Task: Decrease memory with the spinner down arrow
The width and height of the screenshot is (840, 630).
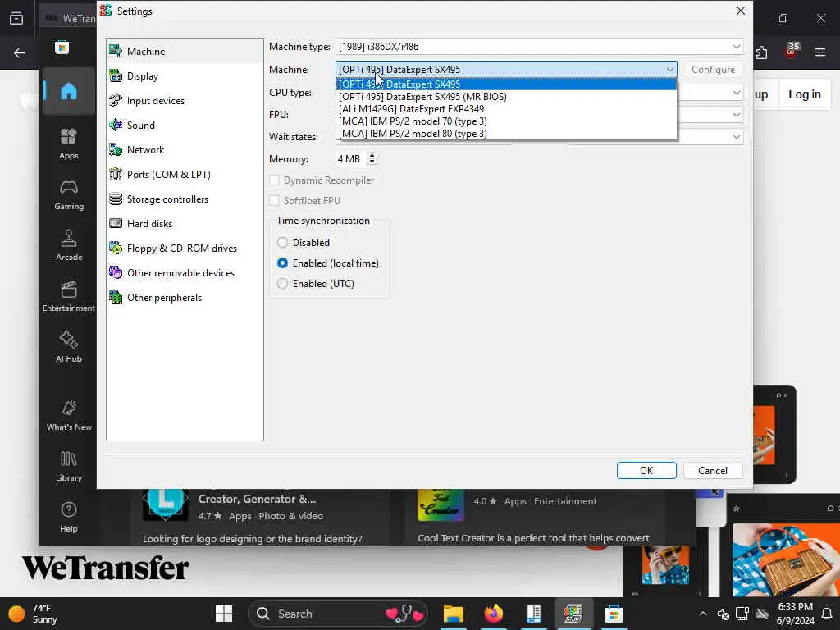Action: [372, 162]
